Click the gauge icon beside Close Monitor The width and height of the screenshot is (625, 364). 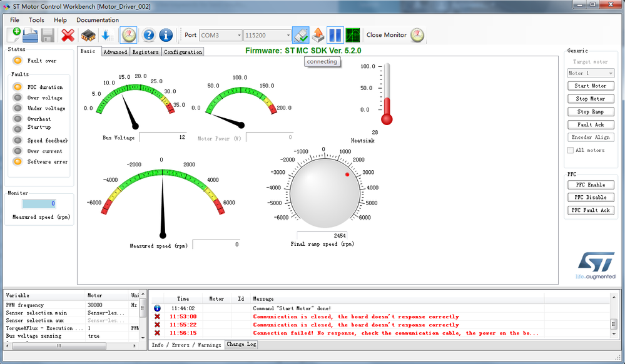click(x=417, y=35)
